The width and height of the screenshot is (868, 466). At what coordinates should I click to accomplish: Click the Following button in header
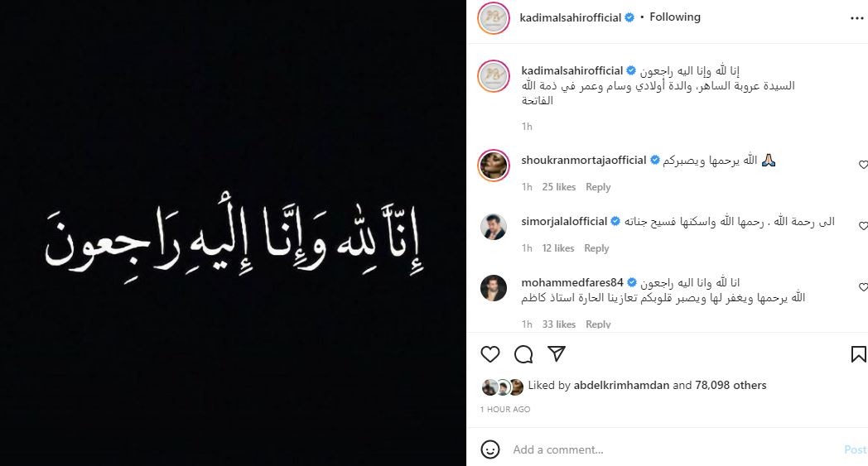pyautogui.click(x=675, y=17)
